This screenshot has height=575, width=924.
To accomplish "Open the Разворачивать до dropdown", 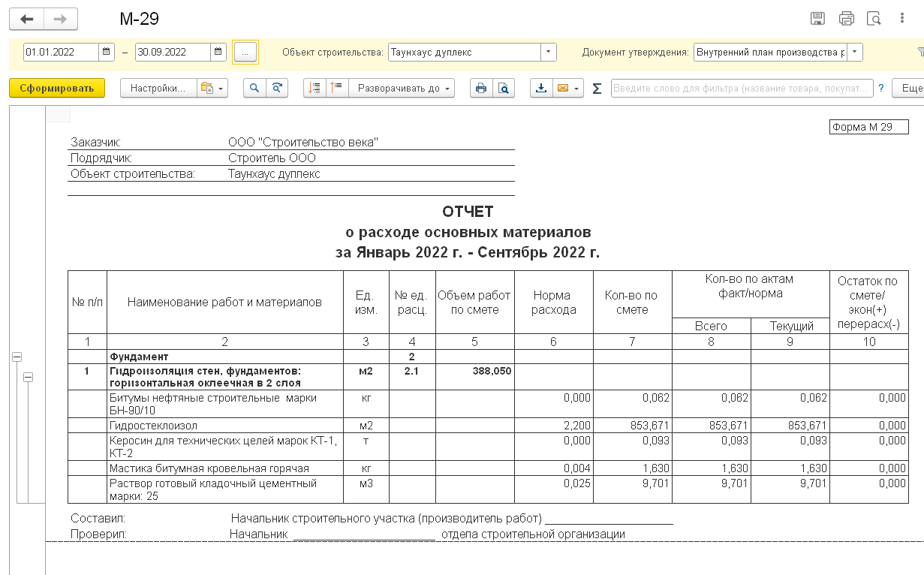I will pyautogui.click(x=402, y=89).
